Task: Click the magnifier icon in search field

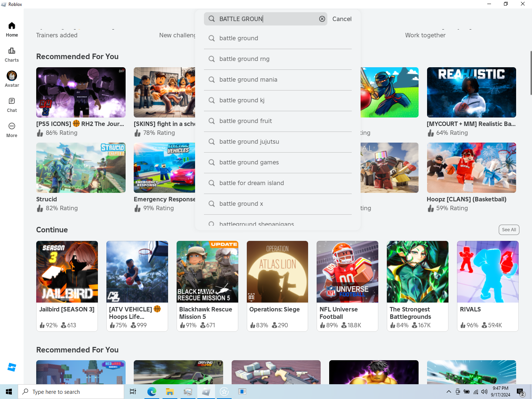Action: (x=212, y=19)
